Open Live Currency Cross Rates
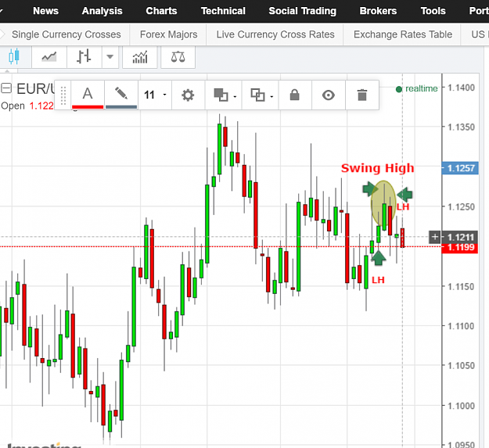The image size is (489, 448). point(275,34)
